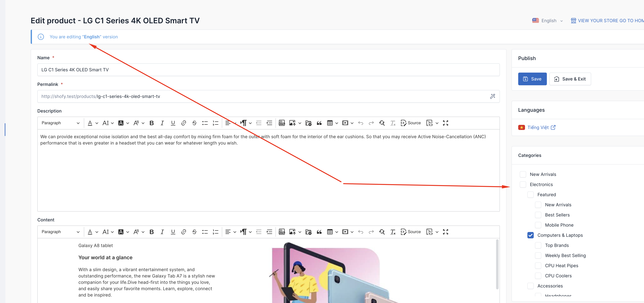Check the Featured category
Image resolution: width=644 pixels, height=303 pixels.
pyautogui.click(x=531, y=195)
